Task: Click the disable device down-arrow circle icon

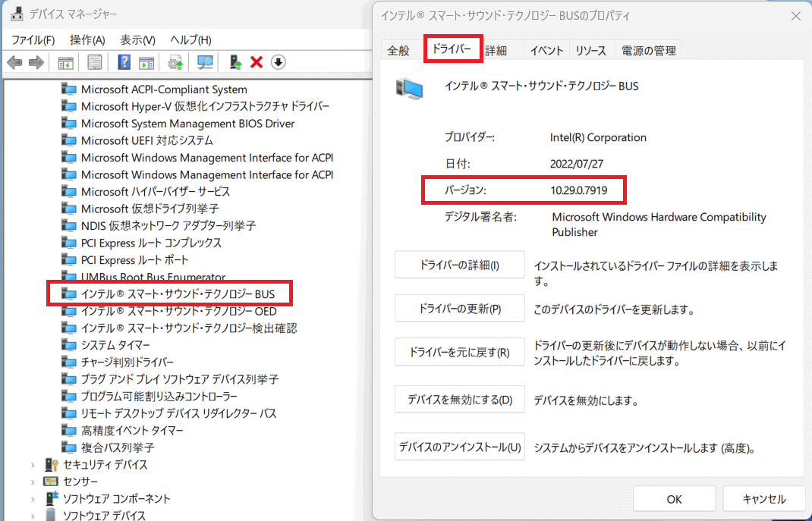Action: click(278, 63)
